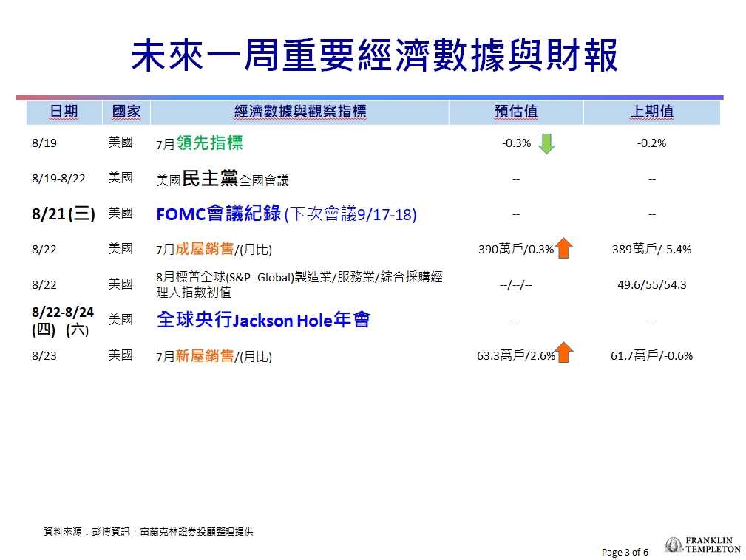Select the previous value 61.7萬戶/-0.6%
746x560 pixels.
652,355
